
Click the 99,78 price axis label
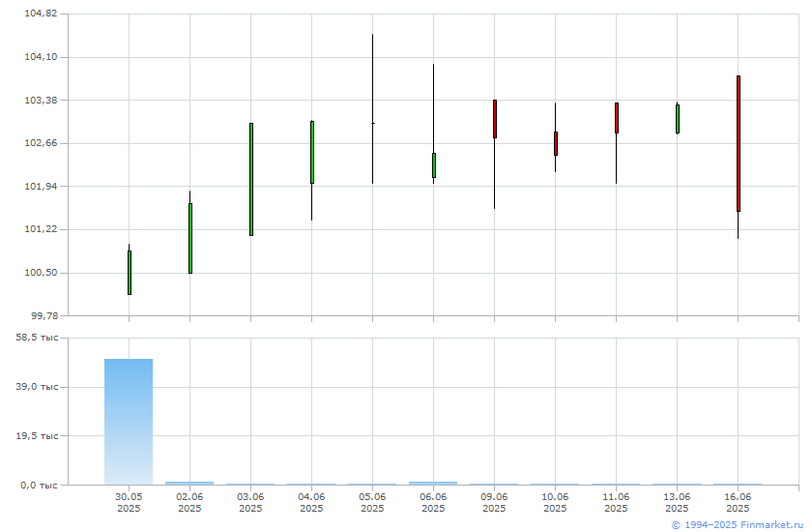point(43,315)
